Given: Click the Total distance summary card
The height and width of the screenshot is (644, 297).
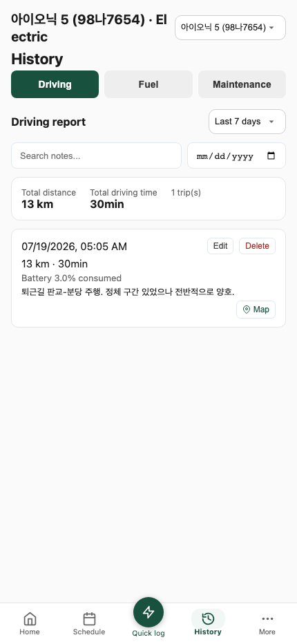Looking at the screenshot, I should [148, 199].
